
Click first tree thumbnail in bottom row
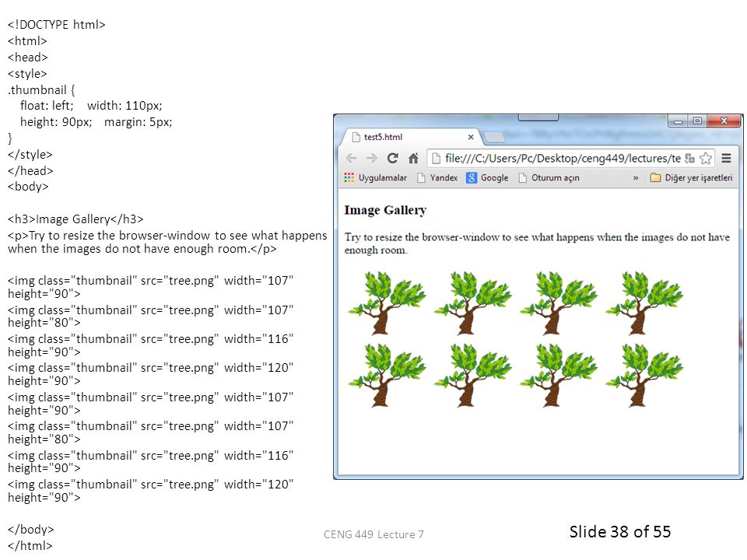(387, 375)
